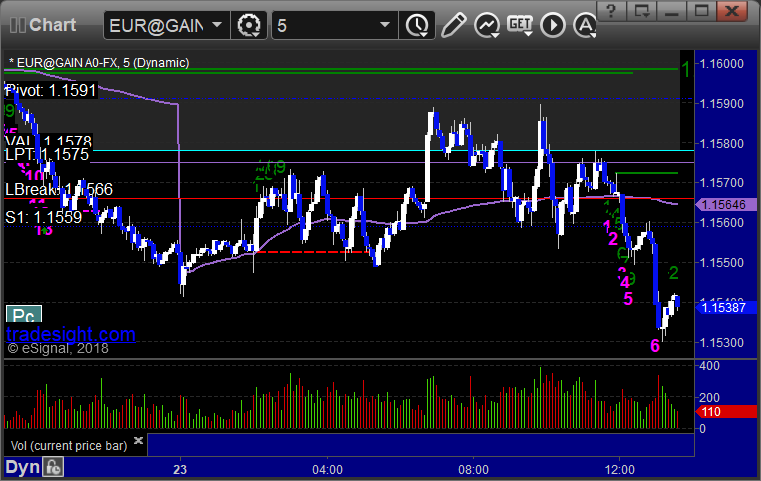Click the red 110 volume marker

[727, 412]
